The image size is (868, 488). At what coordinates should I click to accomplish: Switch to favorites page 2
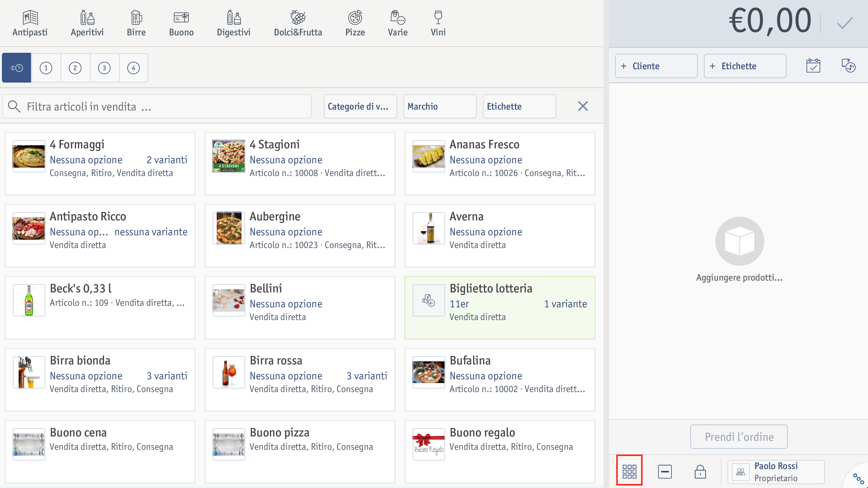point(75,68)
